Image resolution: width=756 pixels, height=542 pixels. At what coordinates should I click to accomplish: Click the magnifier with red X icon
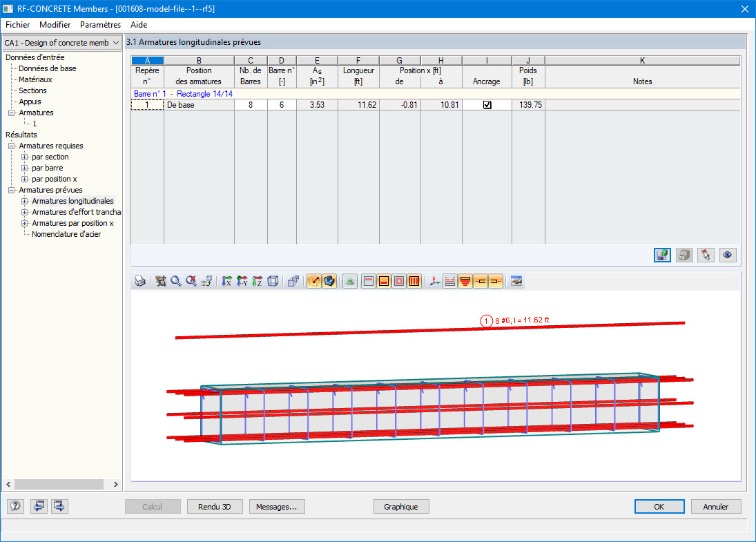pos(191,281)
